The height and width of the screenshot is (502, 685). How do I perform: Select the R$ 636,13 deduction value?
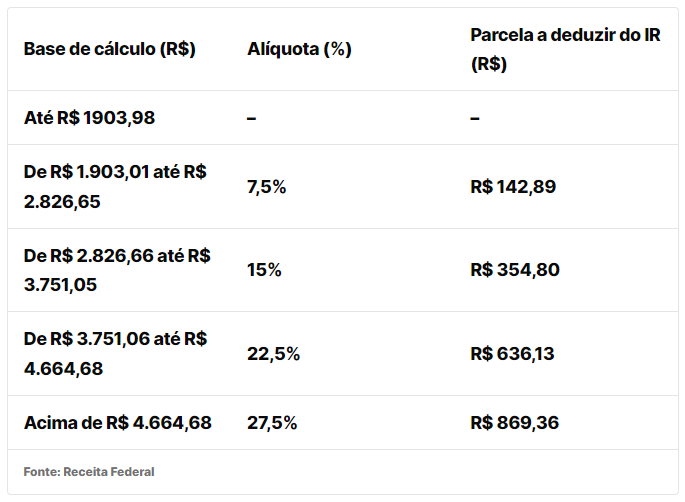point(512,354)
